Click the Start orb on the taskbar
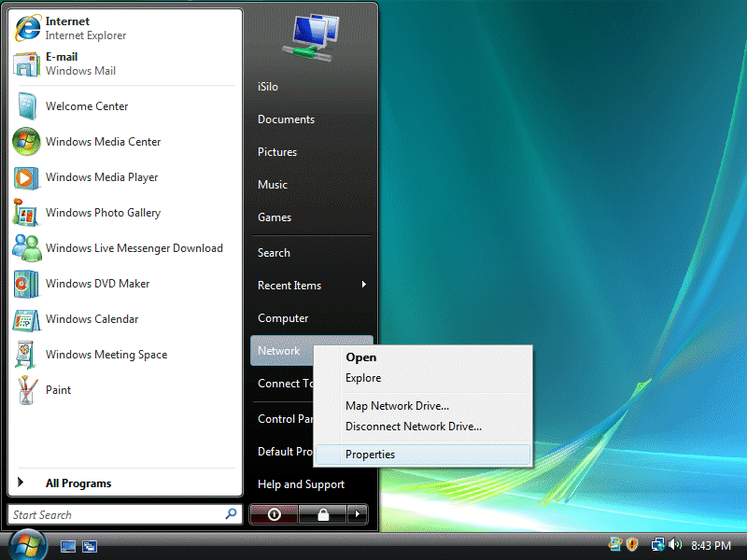Image resolution: width=747 pixels, height=560 pixels. pos(27,544)
